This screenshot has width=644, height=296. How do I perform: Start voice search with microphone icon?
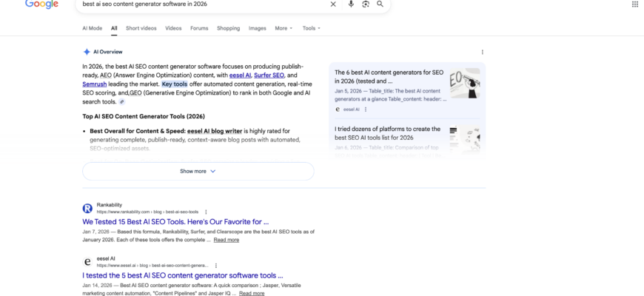point(351,4)
